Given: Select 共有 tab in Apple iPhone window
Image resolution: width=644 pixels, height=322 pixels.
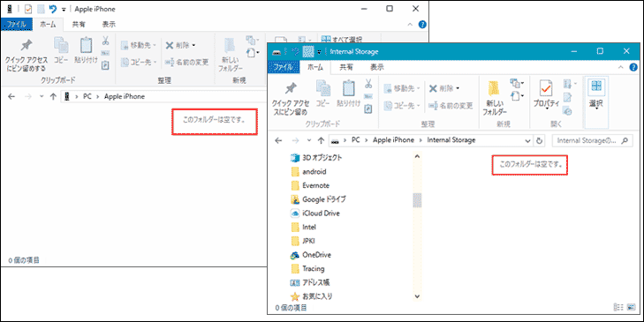Looking at the screenshot, I should (79, 24).
